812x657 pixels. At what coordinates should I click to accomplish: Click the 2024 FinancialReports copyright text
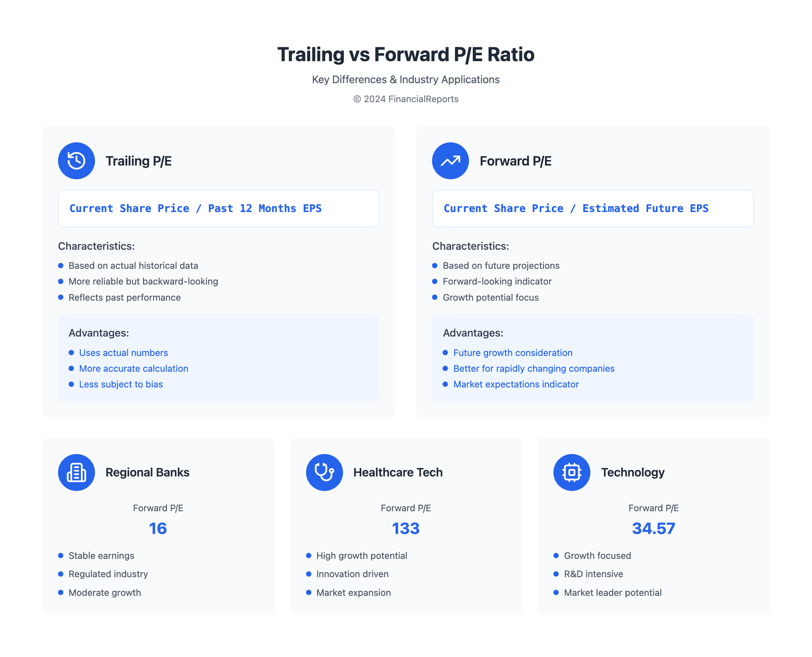(x=405, y=99)
